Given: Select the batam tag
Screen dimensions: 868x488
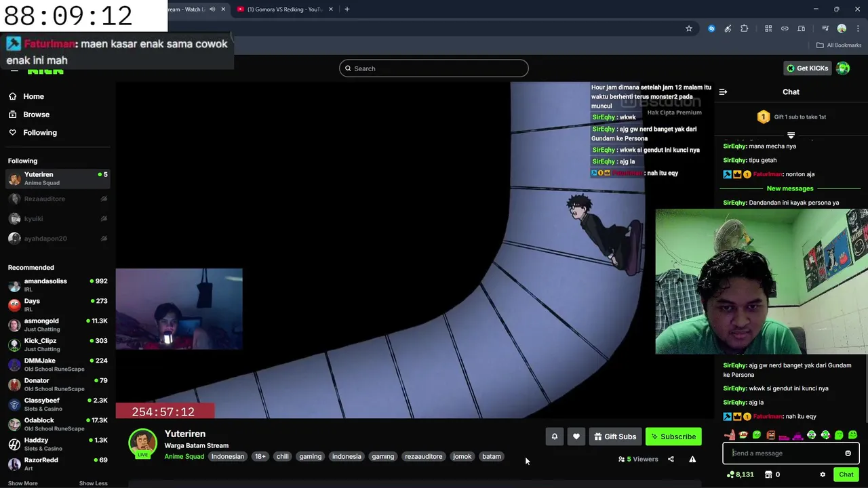Looking at the screenshot, I should point(492,457).
